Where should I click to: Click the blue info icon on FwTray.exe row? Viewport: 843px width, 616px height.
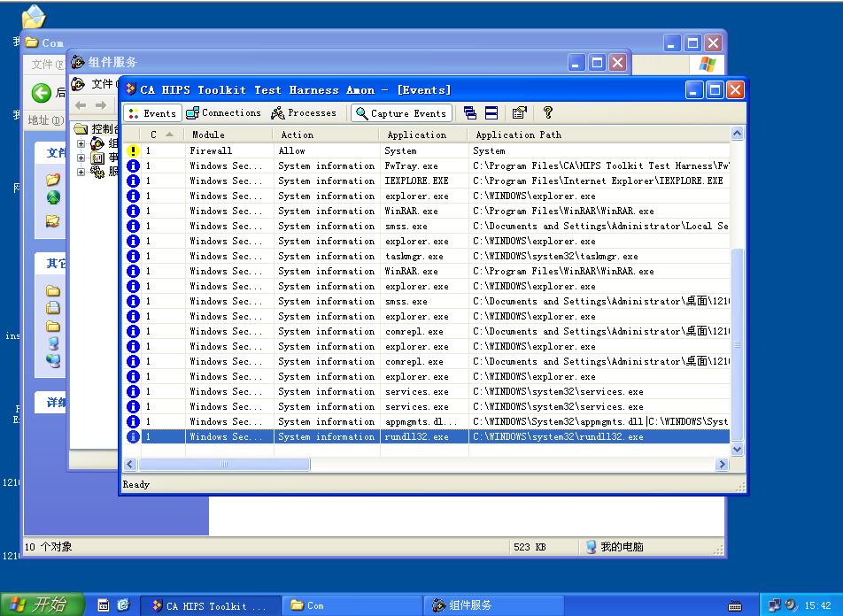[x=133, y=166]
